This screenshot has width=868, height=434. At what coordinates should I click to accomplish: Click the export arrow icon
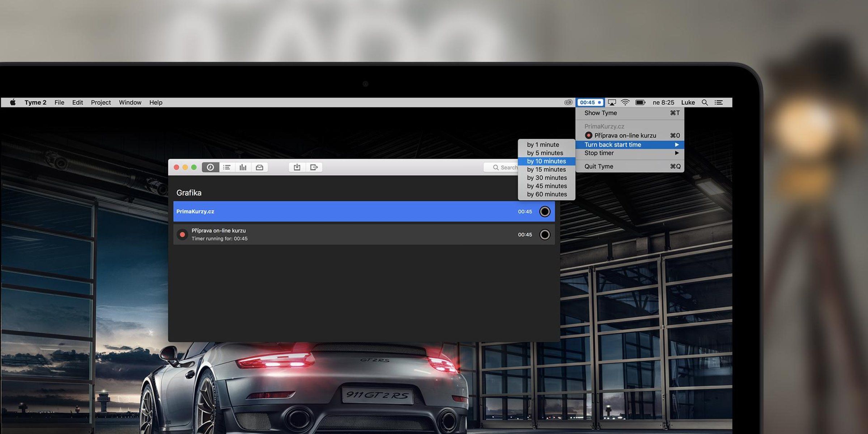coord(314,167)
